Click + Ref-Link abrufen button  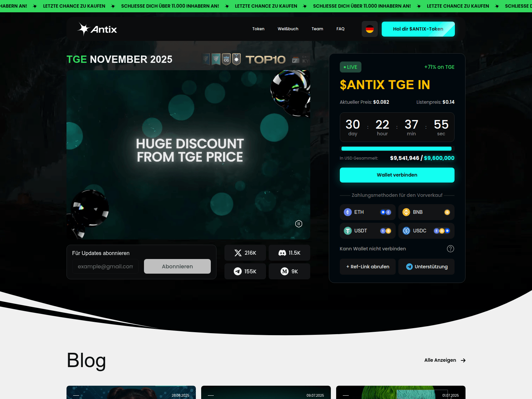(368, 267)
